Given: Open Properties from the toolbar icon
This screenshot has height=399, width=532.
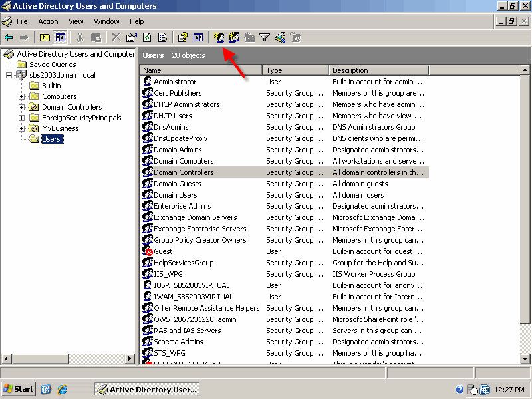Looking at the screenshot, I should [131, 37].
